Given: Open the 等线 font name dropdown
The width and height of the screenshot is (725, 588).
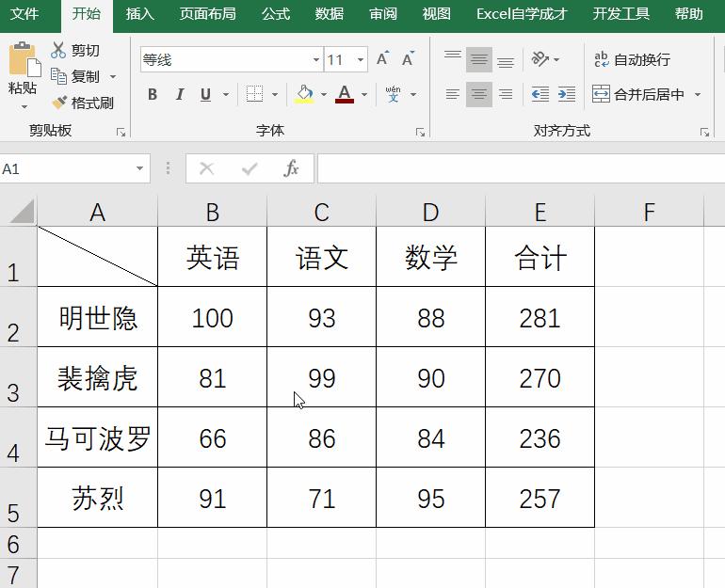Looking at the screenshot, I should 316,59.
